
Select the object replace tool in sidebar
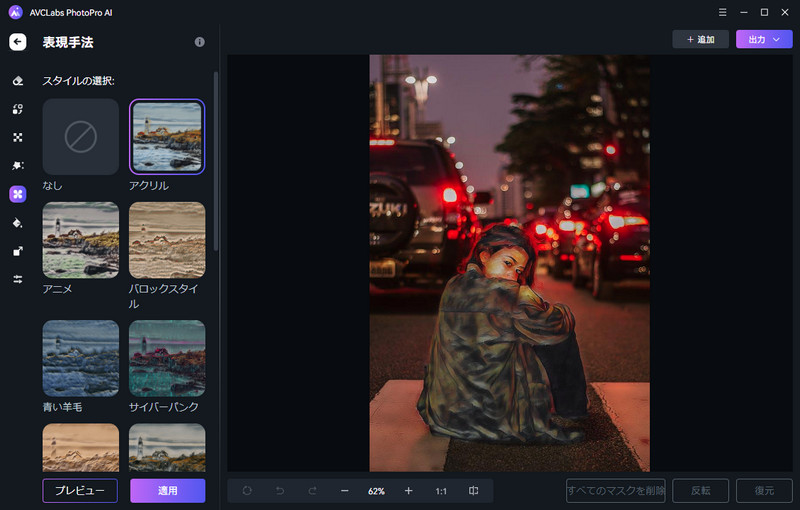(18, 109)
